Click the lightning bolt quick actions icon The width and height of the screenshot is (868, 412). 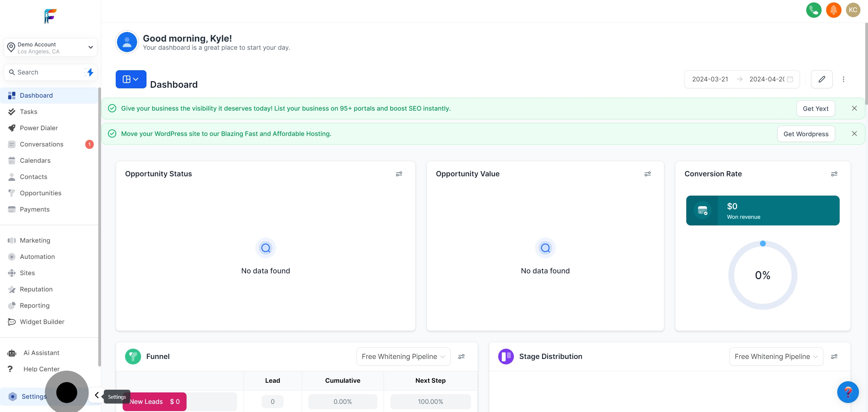pos(90,72)
